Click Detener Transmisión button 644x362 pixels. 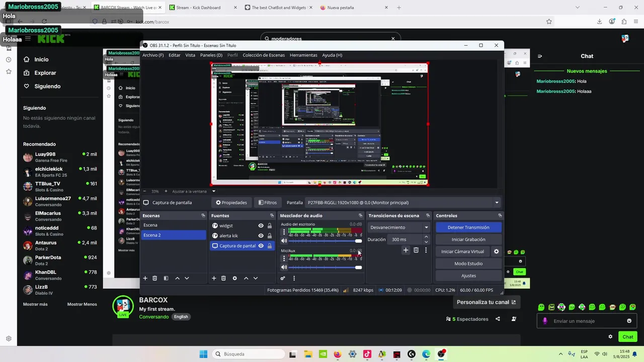(468, 227)
